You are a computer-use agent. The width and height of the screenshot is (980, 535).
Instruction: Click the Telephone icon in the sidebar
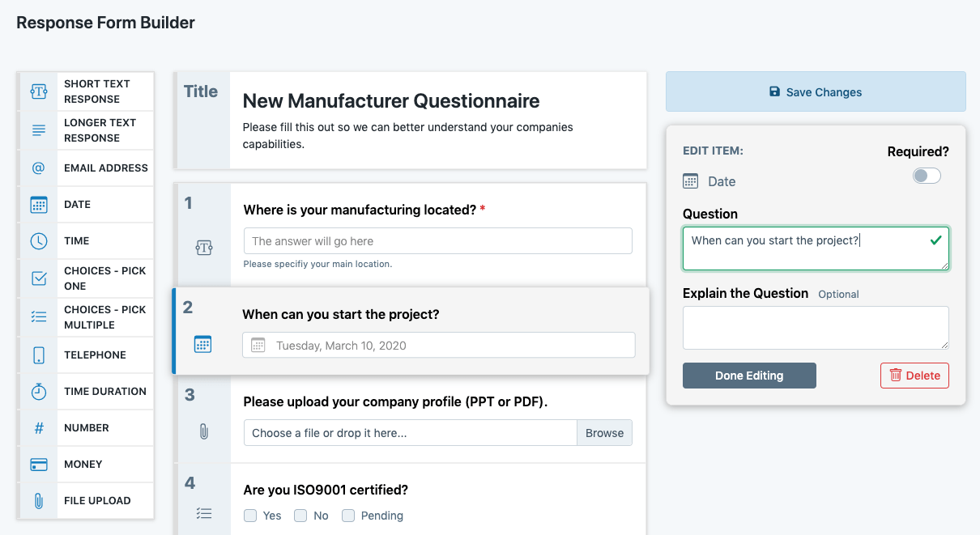tap(38, 355)
